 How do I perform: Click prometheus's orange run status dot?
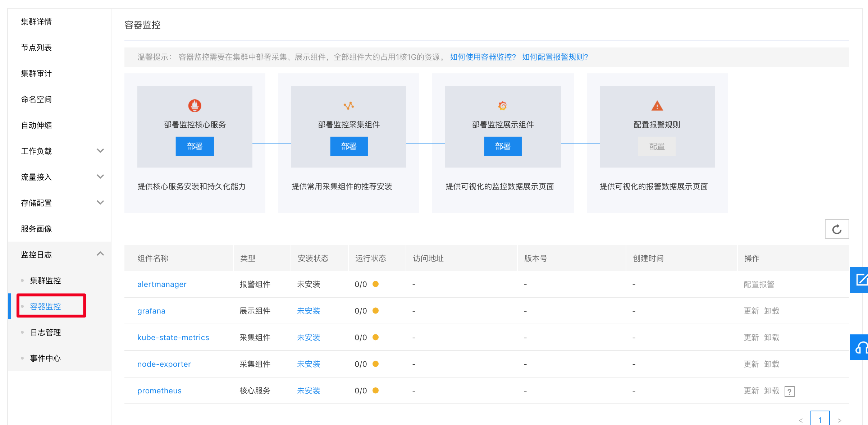tap(375, 390)
